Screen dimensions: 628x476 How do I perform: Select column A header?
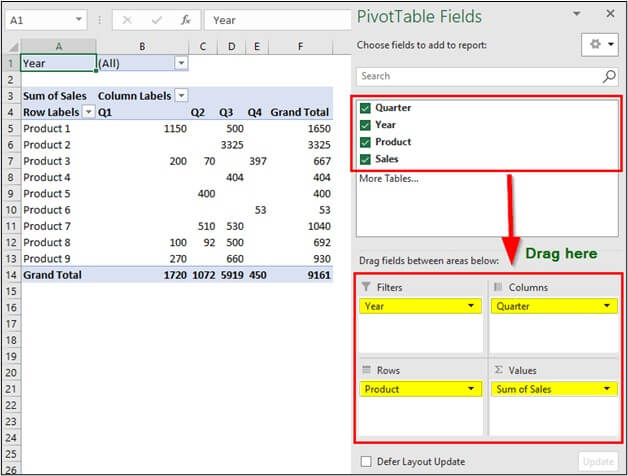pos(58,46)
